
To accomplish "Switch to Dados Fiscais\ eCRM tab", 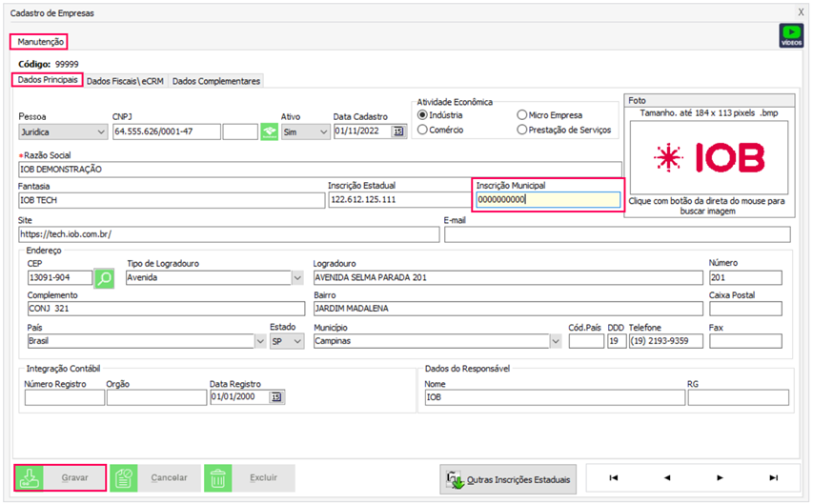I will coord(126,82).
